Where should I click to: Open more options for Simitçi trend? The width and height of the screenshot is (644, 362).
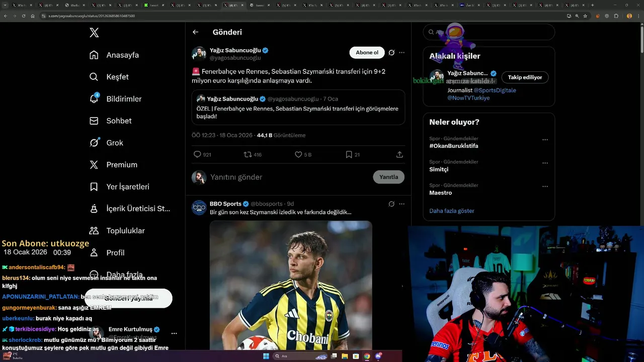(545, 163)
